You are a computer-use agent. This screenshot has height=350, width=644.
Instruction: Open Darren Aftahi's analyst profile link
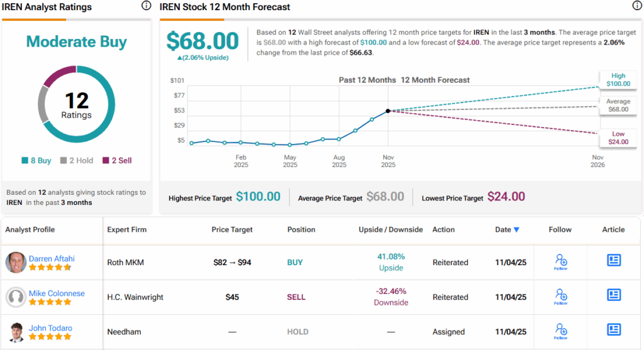pos(53,258)
